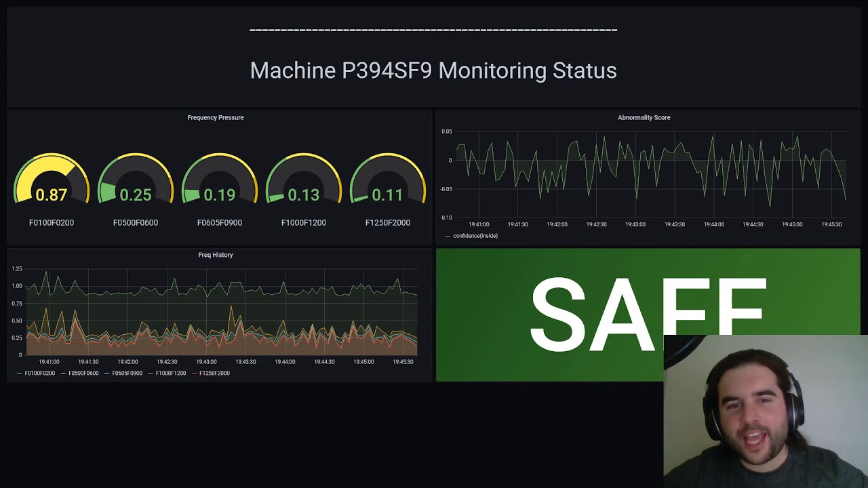Open the Freq History panel title menu
The height and width of the screenshot is (488, 868).
click(216, 255)
